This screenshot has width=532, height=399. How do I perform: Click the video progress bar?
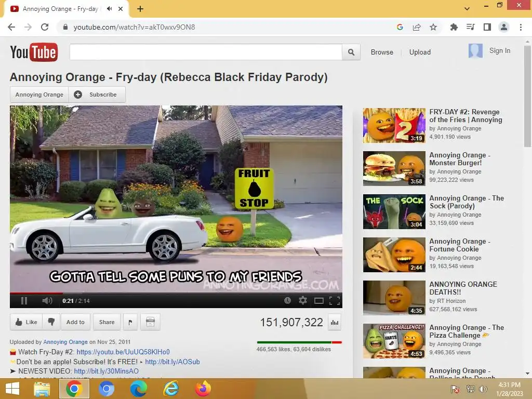coord(176,293)
